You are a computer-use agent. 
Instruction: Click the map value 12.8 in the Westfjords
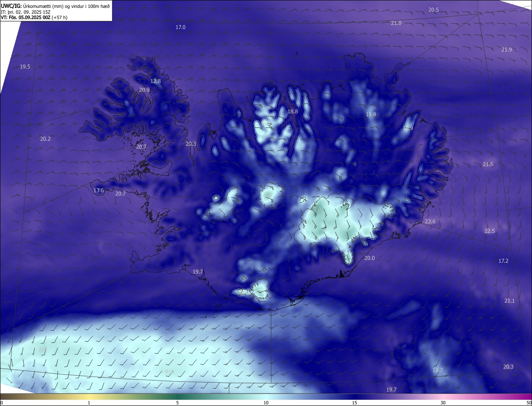(x=155, y=81)
